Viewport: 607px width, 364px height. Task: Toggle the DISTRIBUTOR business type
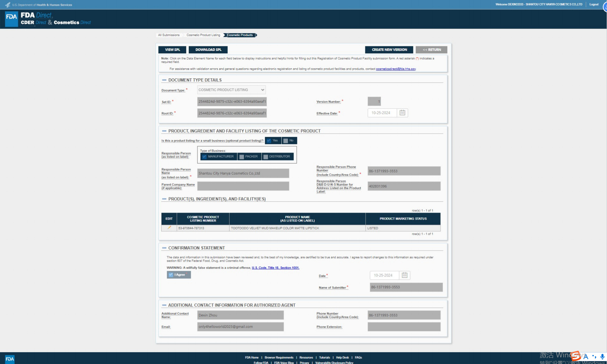click(277, 157)
